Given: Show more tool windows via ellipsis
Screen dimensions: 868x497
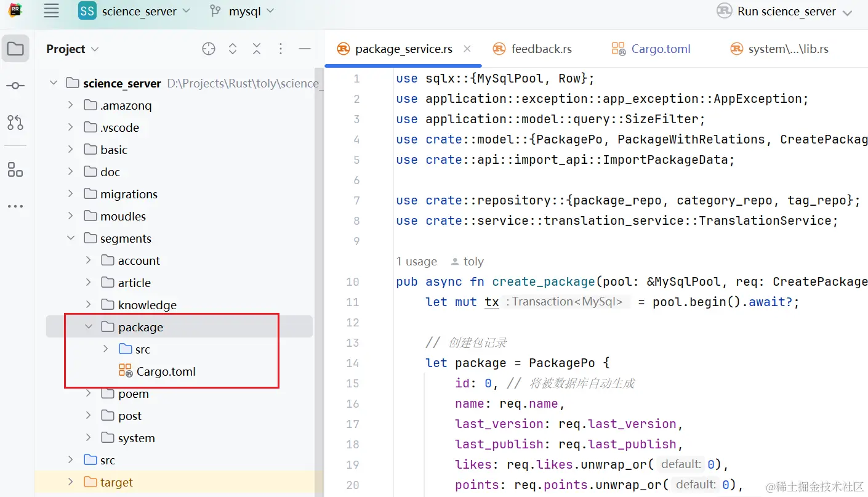Looking at the screenshot, I should [15, 206].
